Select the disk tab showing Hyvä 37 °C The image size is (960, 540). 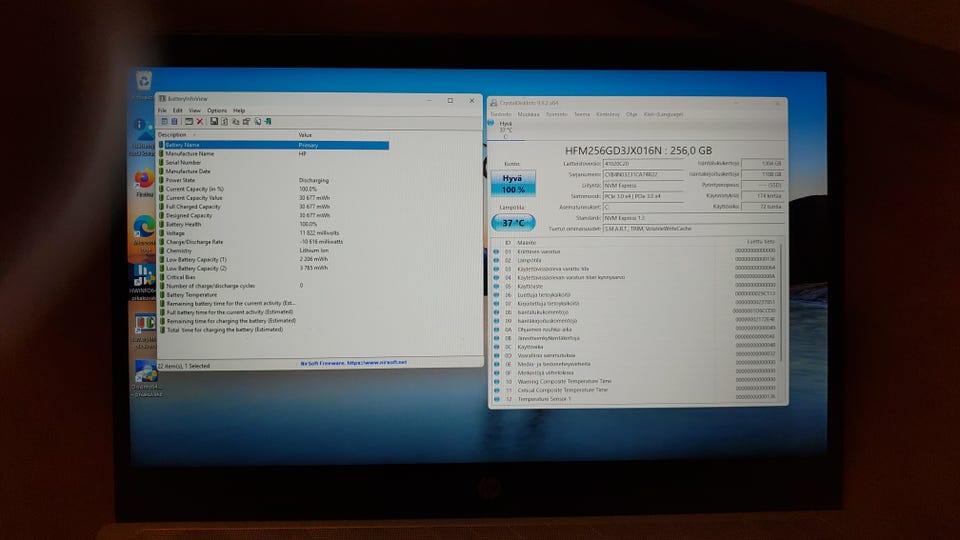pyautogui.click(x=504, y=130)
